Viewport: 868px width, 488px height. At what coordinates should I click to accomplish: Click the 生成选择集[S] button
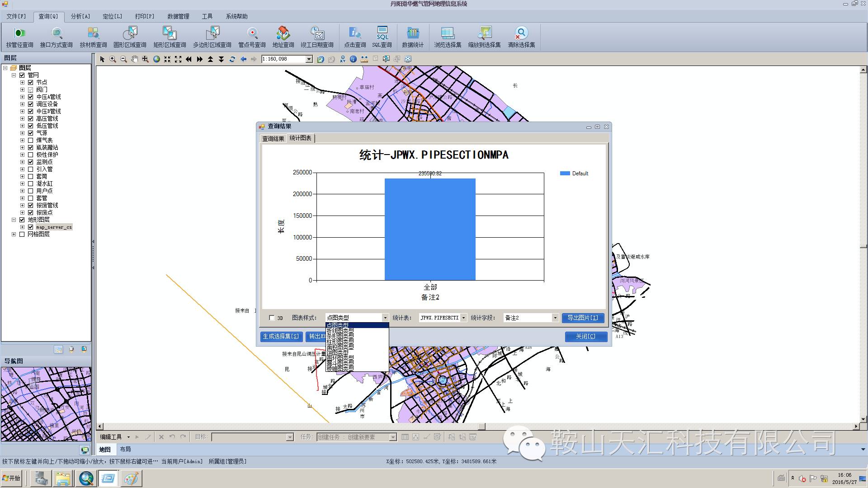pos(281,336)
